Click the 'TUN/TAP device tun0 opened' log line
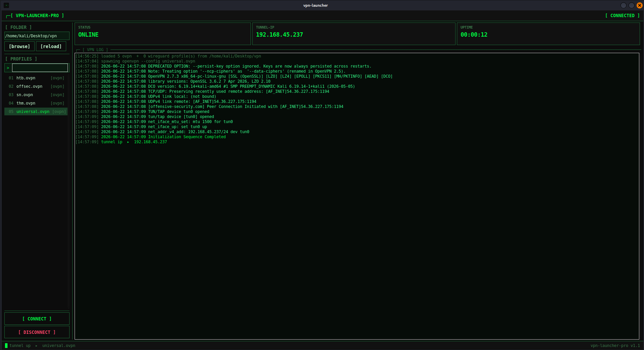The height and width of the screenshot is (350, 644). (x=142, y=112)
